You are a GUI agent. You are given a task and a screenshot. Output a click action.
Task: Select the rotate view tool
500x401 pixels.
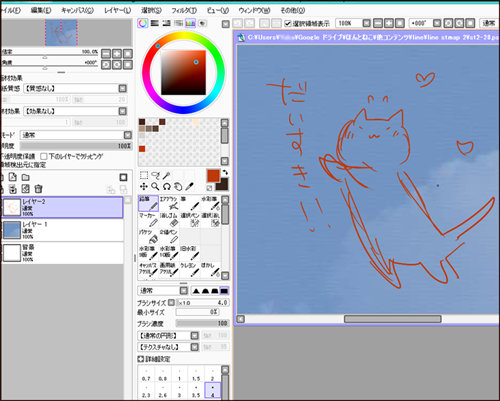click(x=167, y=187)
